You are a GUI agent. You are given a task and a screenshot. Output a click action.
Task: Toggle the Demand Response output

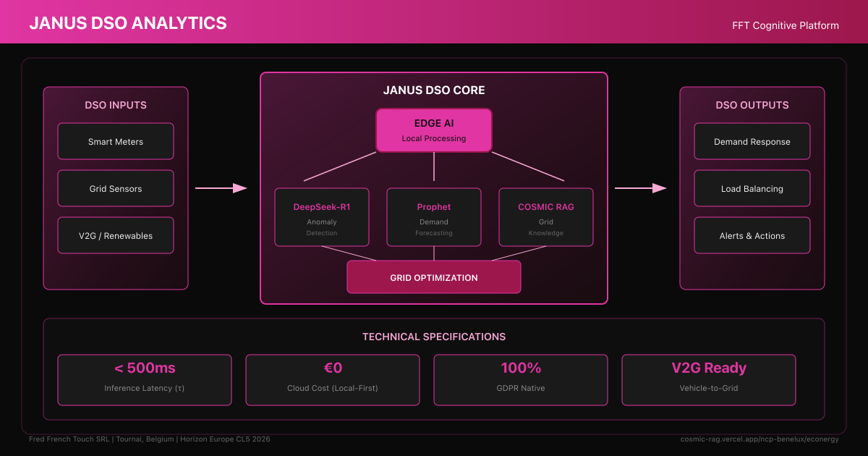pos(752,141)
